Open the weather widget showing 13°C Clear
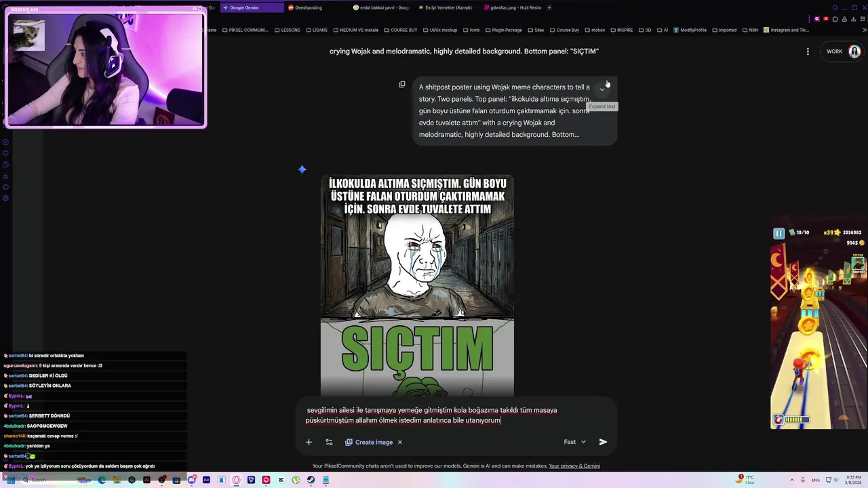The height and width of the screenshot is (488, 868). 745,480
